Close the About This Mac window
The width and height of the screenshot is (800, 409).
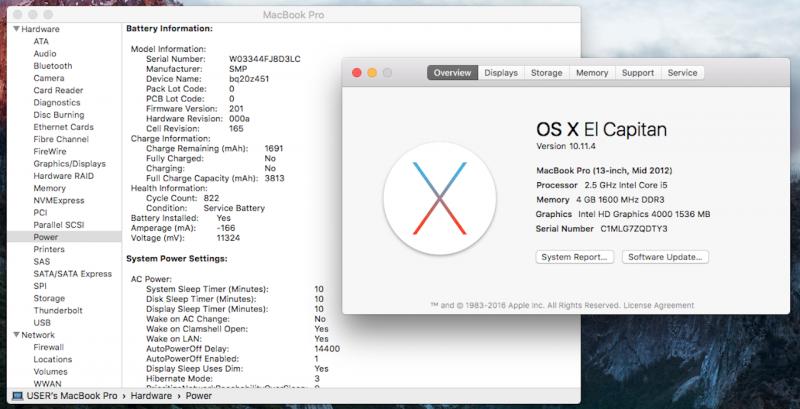[x=356, y=73]
